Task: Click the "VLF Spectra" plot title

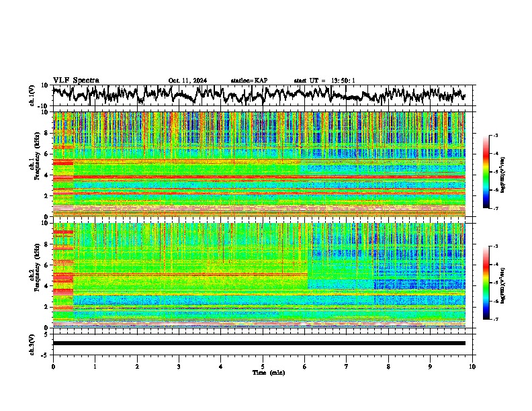Action: pos(76,80)
